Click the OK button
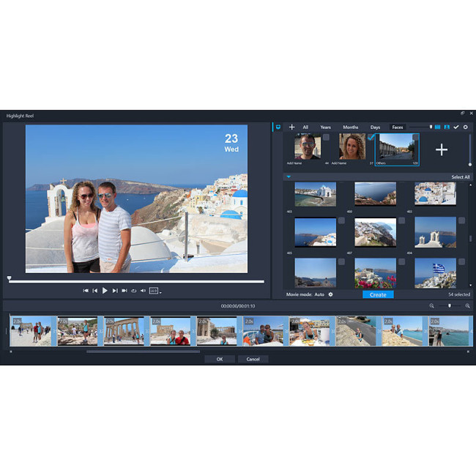 click(220, 359)
